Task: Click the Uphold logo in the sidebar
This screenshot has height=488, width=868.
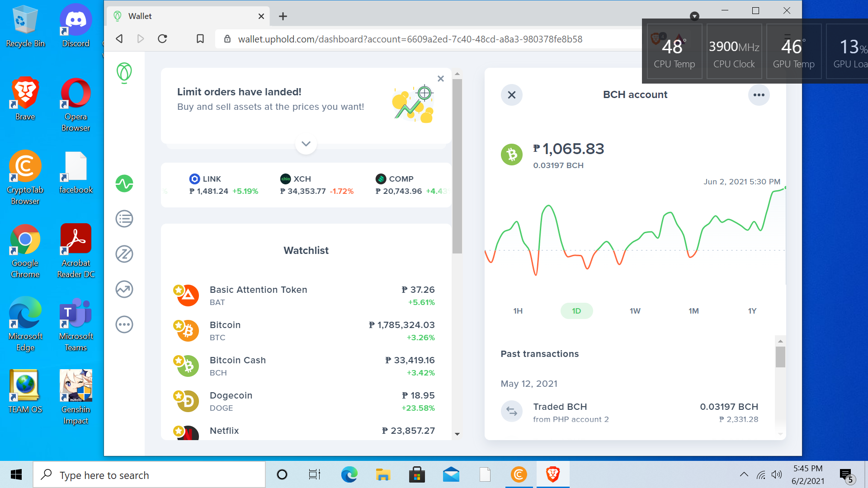Action: [124, 73]
